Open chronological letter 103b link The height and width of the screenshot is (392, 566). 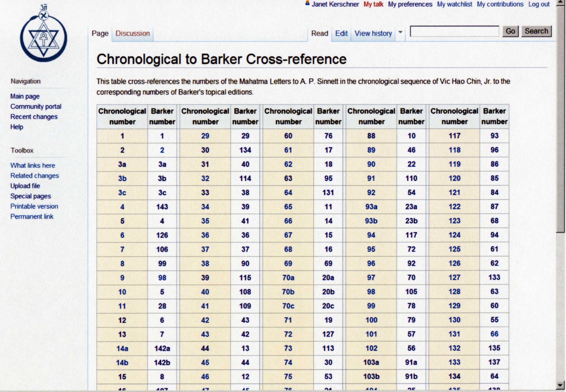[x=371, y=377]
